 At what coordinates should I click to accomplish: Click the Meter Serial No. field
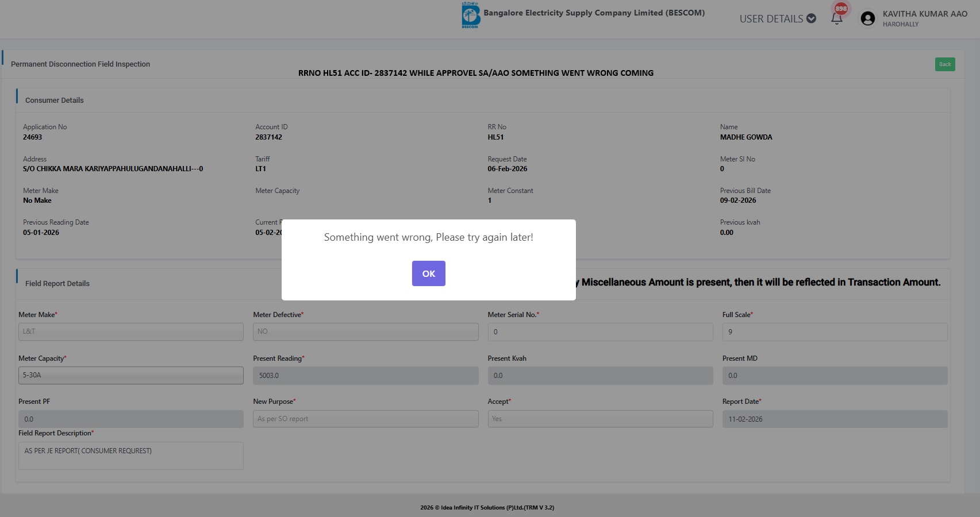(600, 331)
